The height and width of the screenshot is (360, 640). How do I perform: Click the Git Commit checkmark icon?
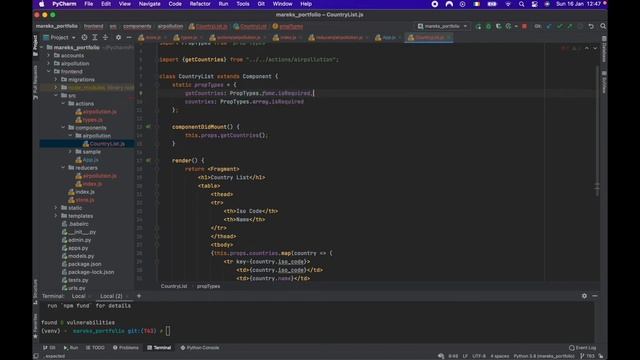click(560, 26)
